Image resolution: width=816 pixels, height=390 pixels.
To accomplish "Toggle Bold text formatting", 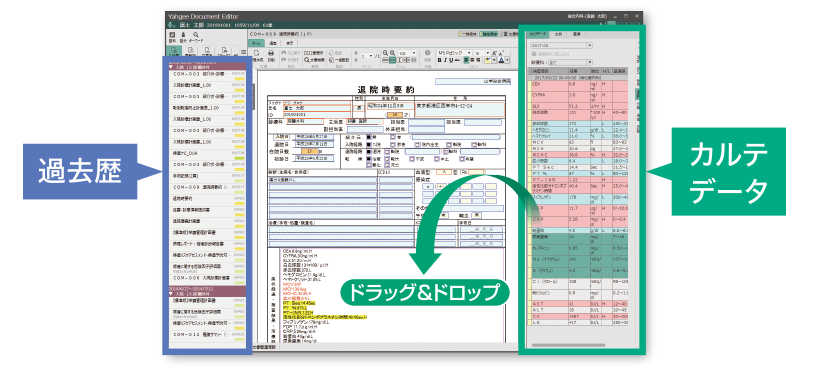I will pyautogui.click(x=439, y=60).
